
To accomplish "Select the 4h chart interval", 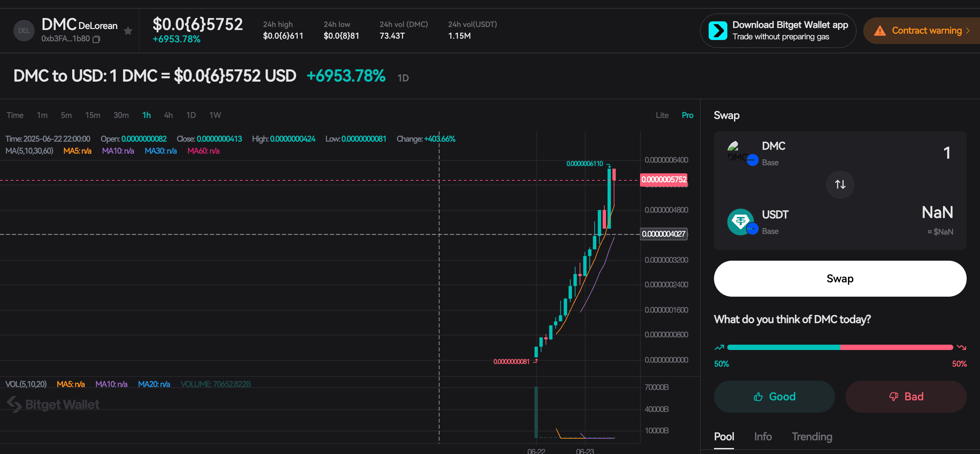I will coord(168,115).
